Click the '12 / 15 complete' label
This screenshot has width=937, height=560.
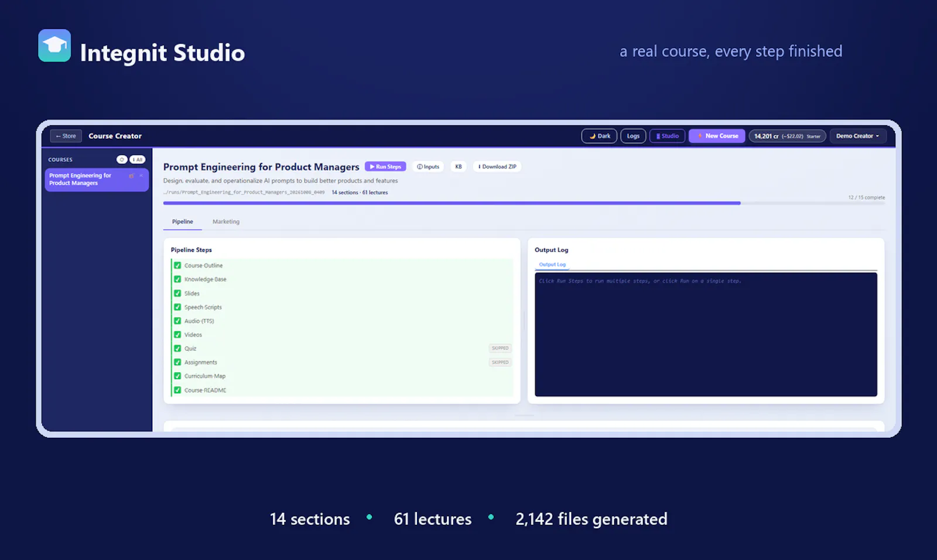(866, 197)
